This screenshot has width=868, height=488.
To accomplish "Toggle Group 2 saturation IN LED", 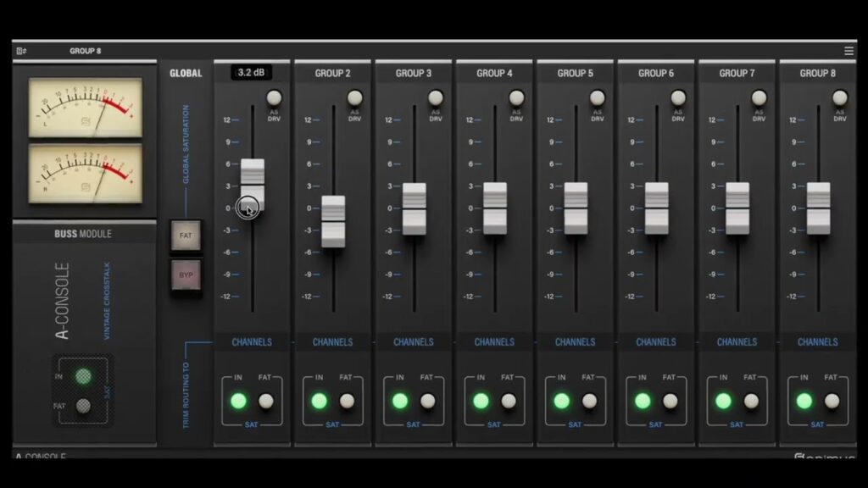I will pyautogui.click(x=320, y=401).
